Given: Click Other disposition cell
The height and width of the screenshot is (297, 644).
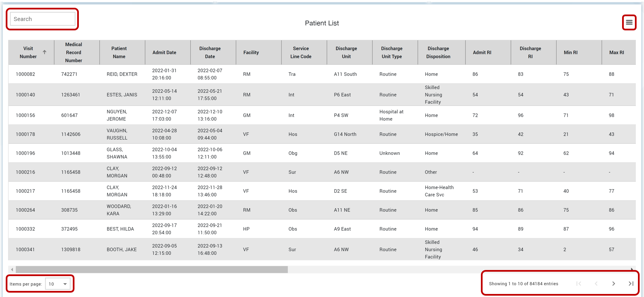Looking at the screenshot, I should [431, 172].
